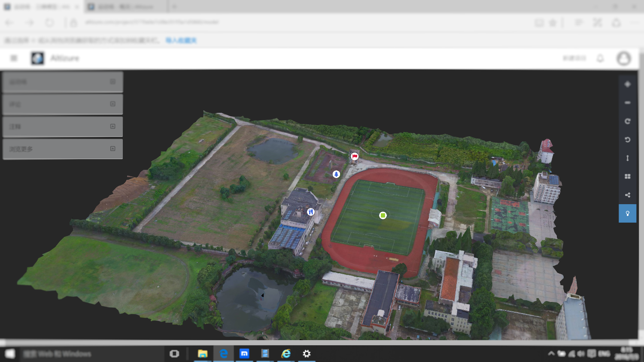Add page to favorites with the star
This screenshot has width=644, height=362.
[553, 23]
